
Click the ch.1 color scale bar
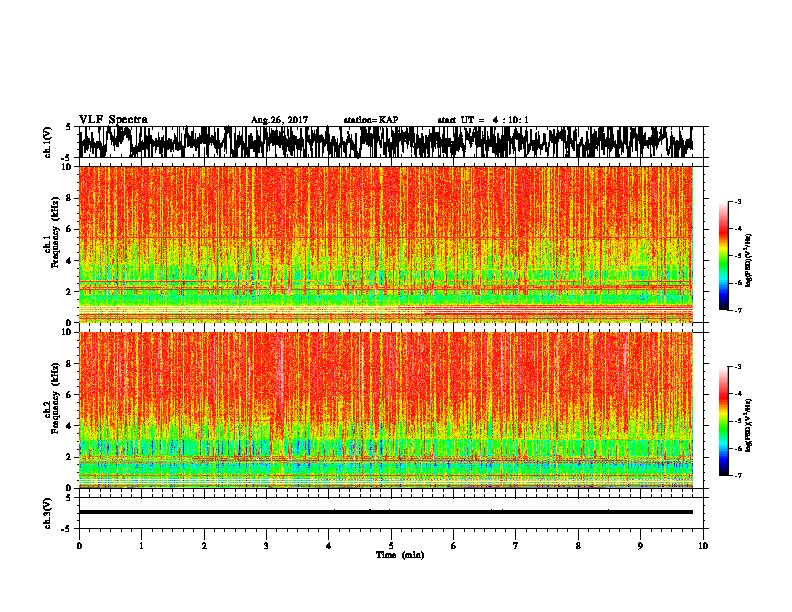[x=723, y=256]
